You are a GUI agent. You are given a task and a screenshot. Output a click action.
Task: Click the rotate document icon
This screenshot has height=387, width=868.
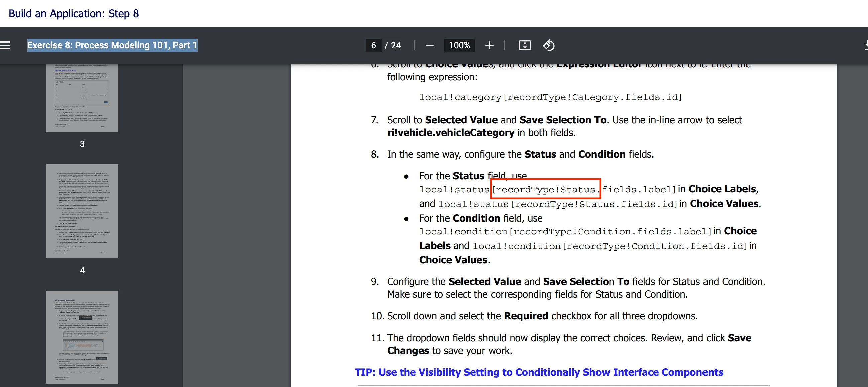tap(549, 45)
